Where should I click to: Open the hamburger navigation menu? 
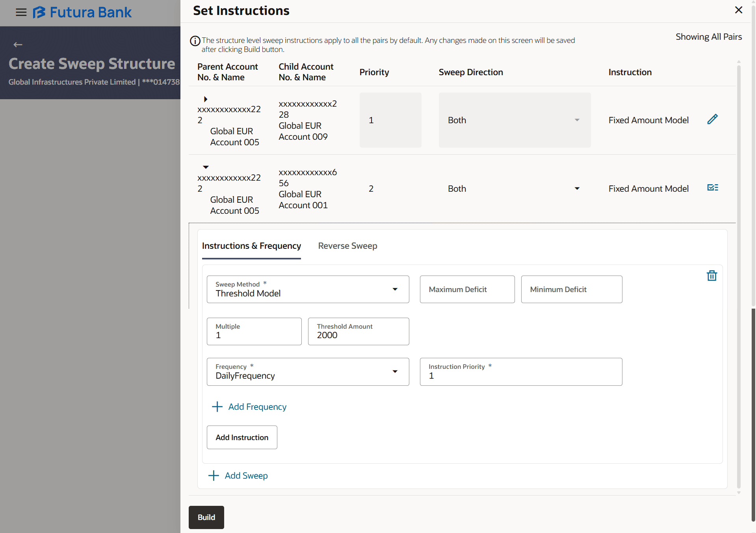(21, 13)
